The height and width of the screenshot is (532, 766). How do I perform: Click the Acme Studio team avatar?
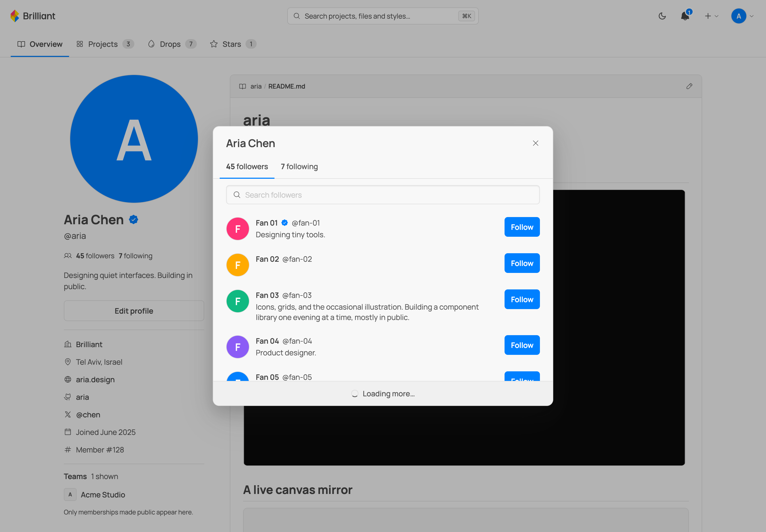[70, 495]
